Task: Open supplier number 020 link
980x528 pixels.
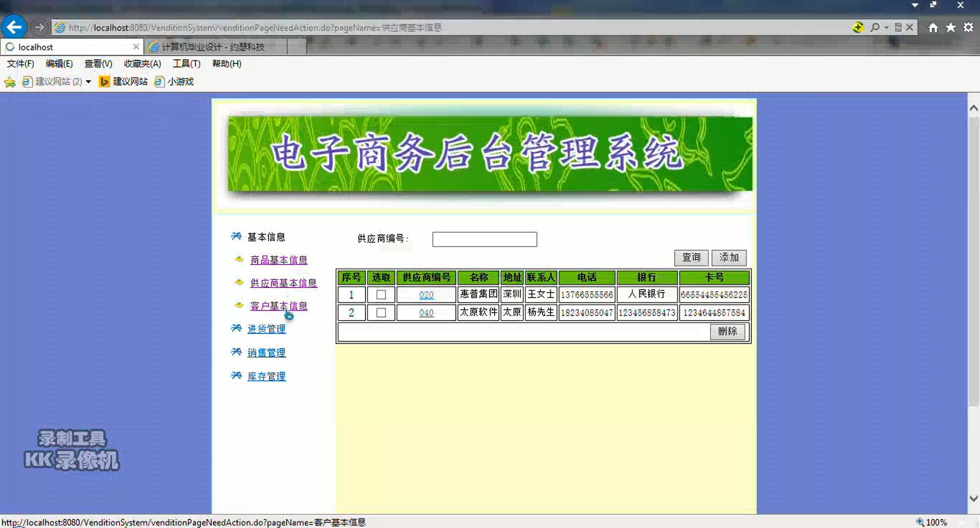Action: point(426,295)
